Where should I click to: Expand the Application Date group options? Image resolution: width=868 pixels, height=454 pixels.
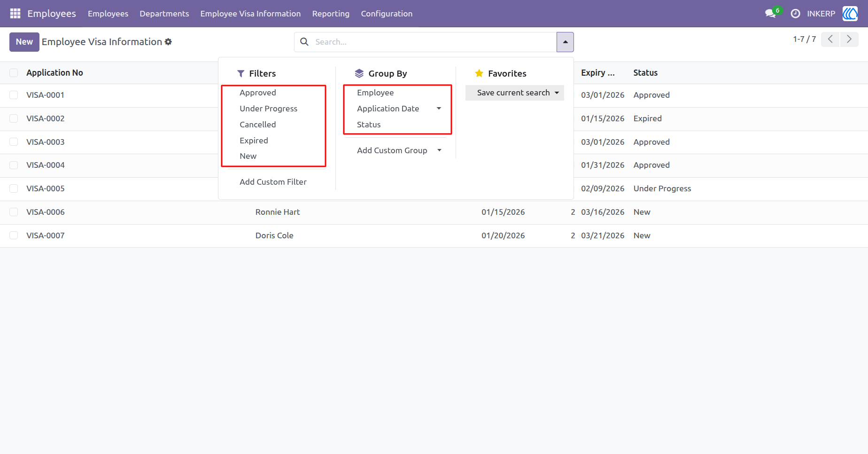pyautogui.click(x=439, y=109)
